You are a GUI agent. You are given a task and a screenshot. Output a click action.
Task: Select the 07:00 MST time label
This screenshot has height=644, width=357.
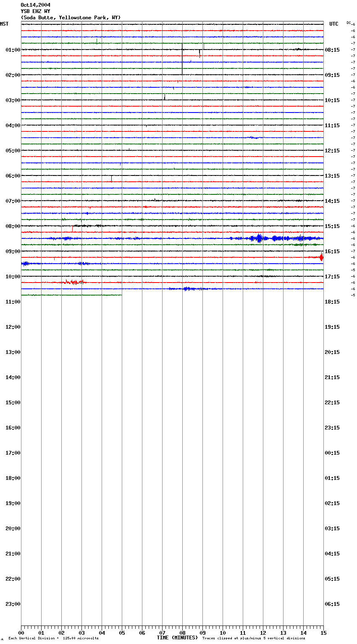13,201
